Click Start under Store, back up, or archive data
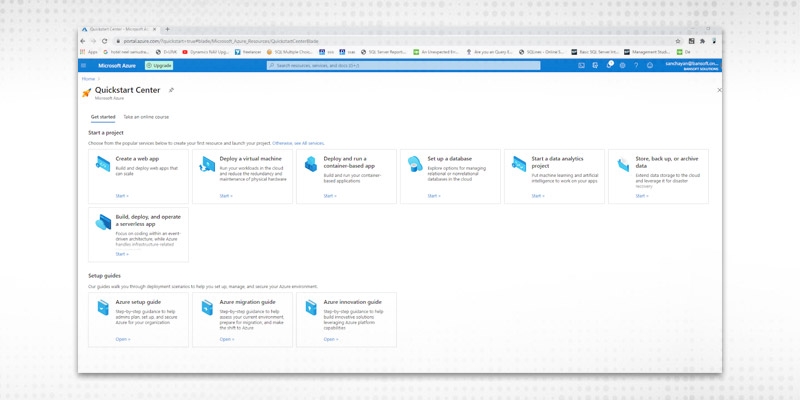 (642, 196)
